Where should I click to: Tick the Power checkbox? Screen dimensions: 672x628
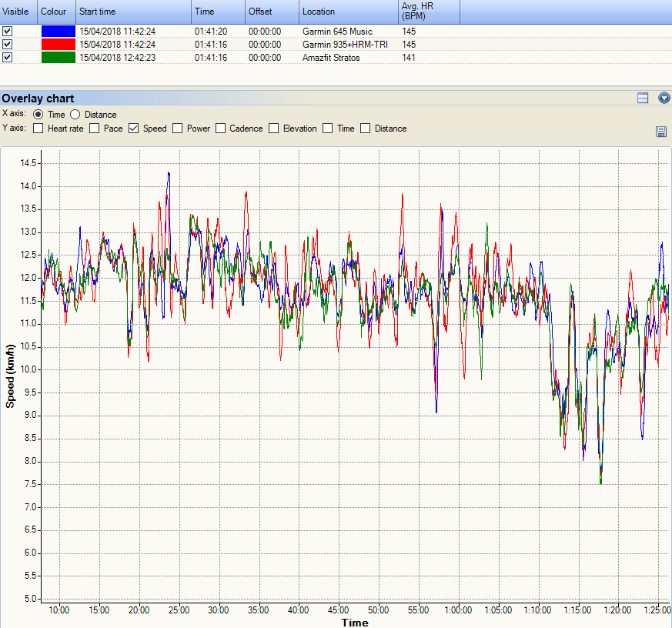(178, 129)
